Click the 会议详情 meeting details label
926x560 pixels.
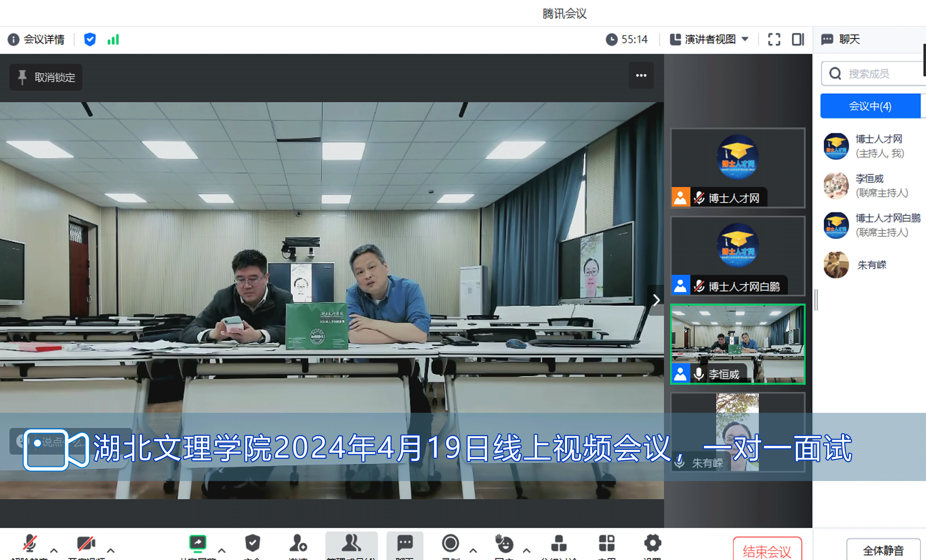(44, 39)
